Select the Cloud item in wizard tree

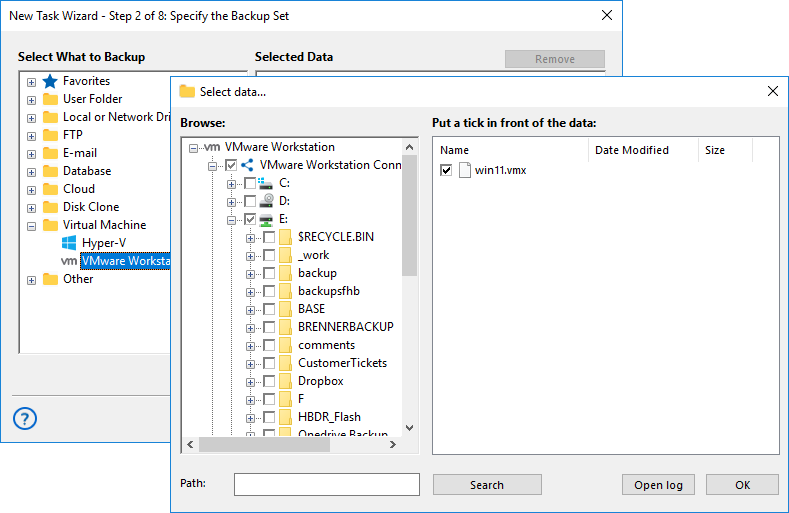pos(78,189)
